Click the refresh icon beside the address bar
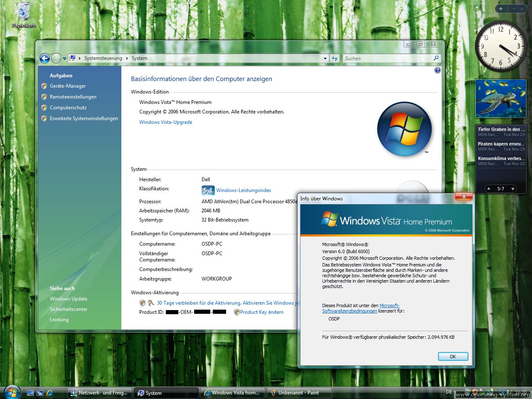Image resolution: width=532 pixels, height=399 pixels. coord(335,58)
